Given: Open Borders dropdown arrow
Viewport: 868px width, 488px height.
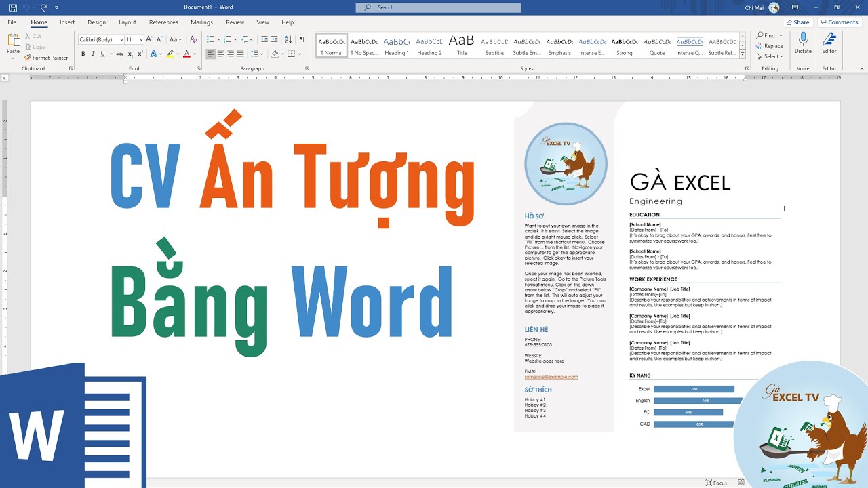Looking at the screenshot, I should tap(300, 54).
